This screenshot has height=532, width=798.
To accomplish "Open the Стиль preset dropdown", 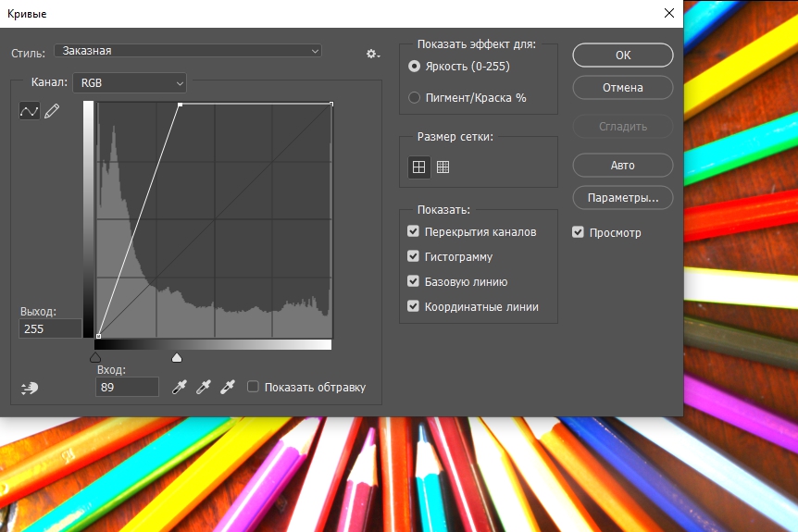I will click(188, 51).
